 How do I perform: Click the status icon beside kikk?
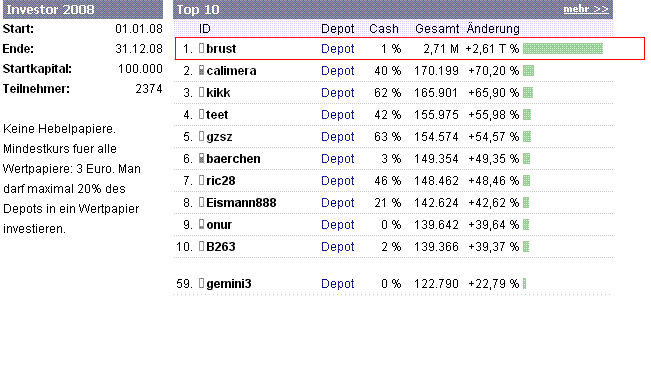[x=201, y=92]
